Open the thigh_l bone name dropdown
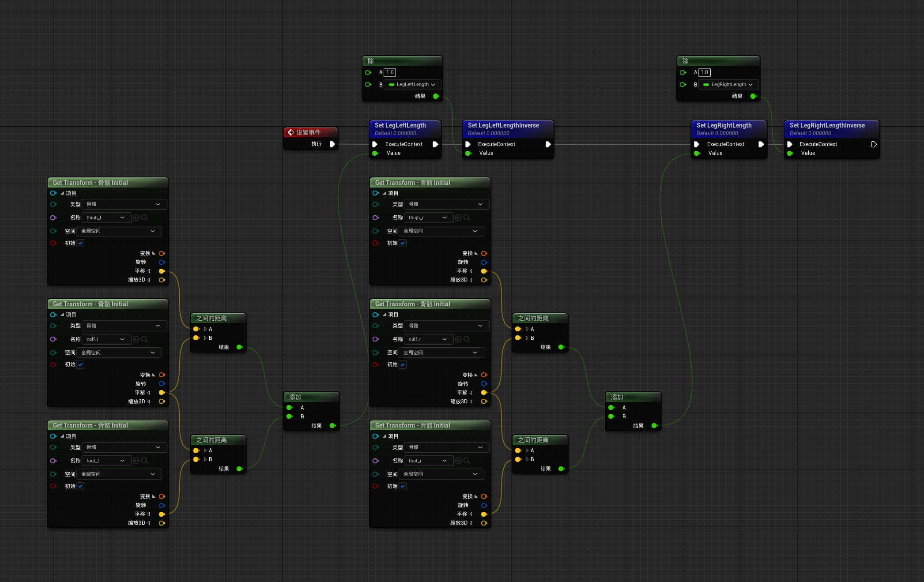The height and width of the screenshot is (582, 924). click(x=106, y=218)
